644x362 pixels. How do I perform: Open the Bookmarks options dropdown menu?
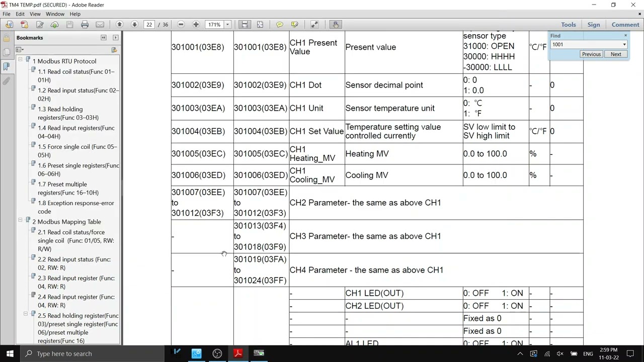click(x=20, y=49)
